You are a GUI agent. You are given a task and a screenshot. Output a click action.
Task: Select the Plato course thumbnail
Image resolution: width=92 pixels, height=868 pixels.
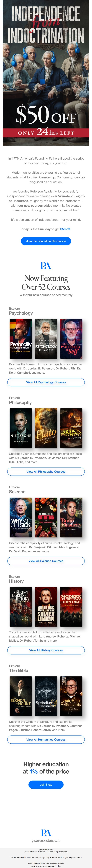pyautogui.click(x=46, y=428)
